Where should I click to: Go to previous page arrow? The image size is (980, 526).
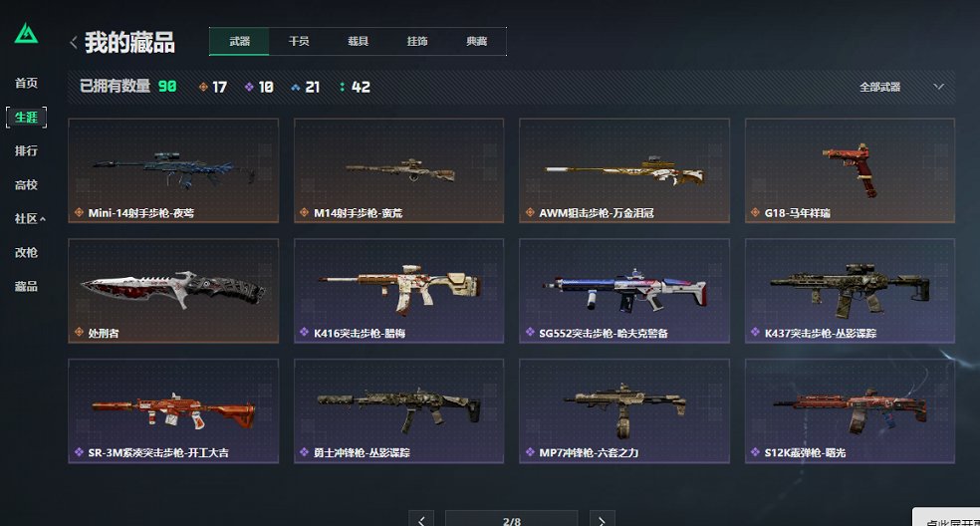421,518
